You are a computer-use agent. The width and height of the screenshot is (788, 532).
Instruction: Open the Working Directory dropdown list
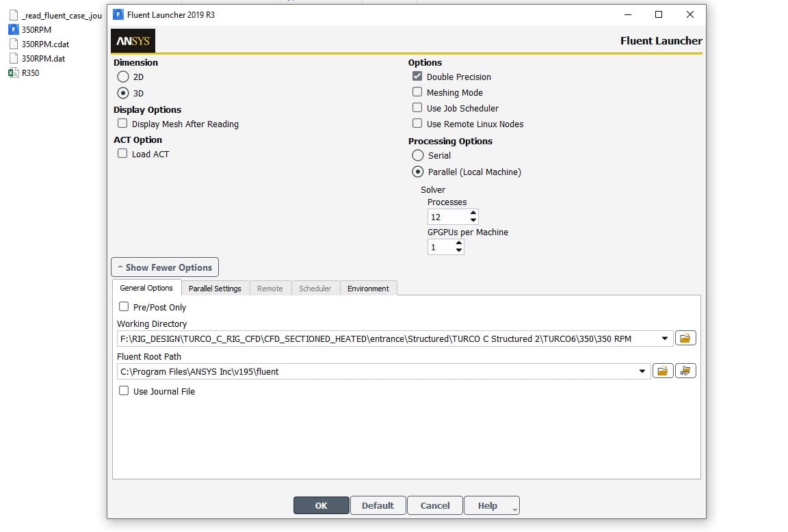tap(664, 338)
